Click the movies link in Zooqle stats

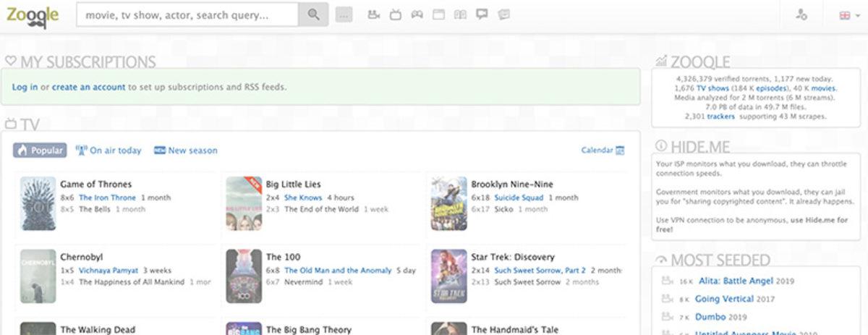pyautogui.click(x=823, y=88)
